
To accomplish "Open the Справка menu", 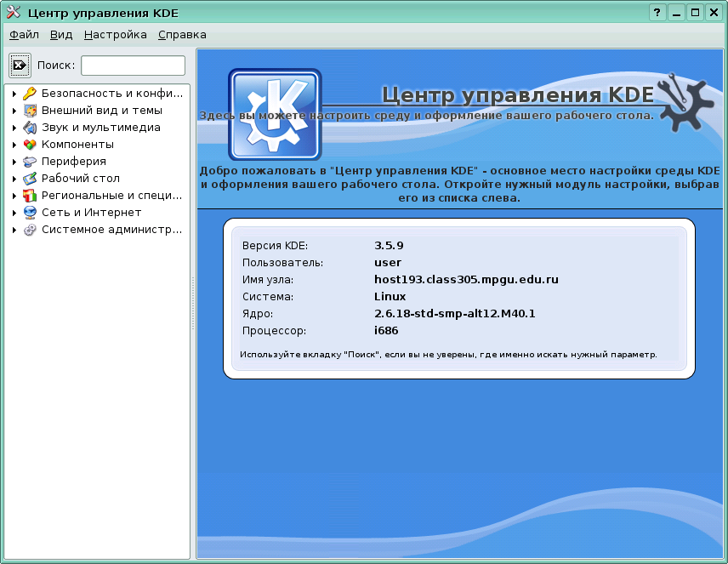I will pos(182,35).
